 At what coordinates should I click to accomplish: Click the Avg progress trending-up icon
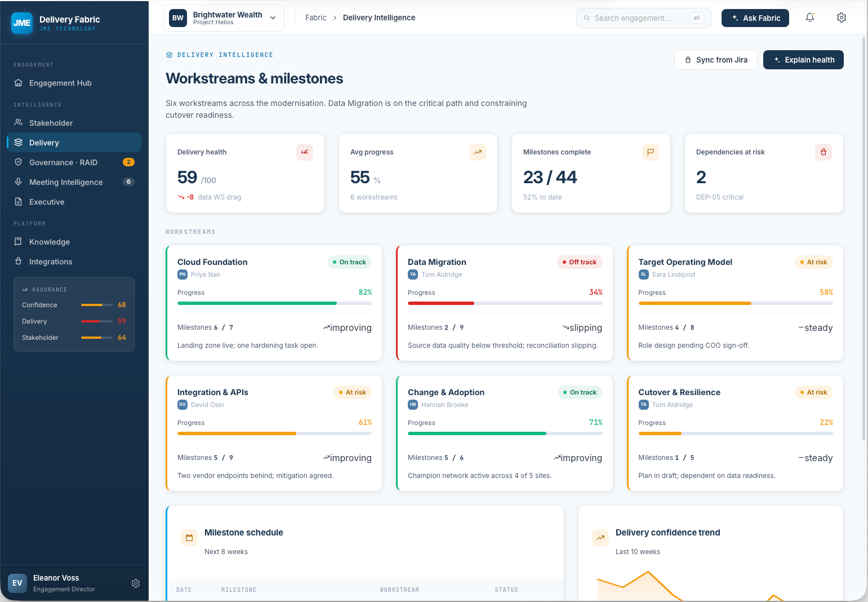coord(478,152)
